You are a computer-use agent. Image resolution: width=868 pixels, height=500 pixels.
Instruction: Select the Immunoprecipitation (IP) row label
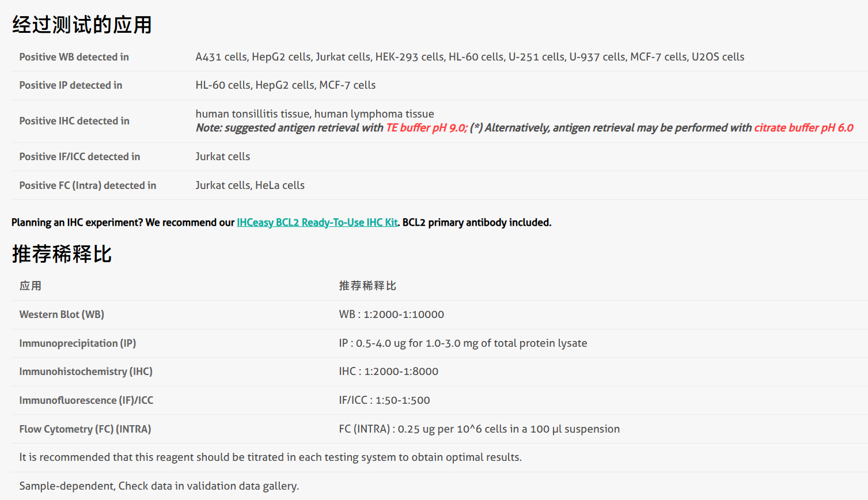point(77,343)
